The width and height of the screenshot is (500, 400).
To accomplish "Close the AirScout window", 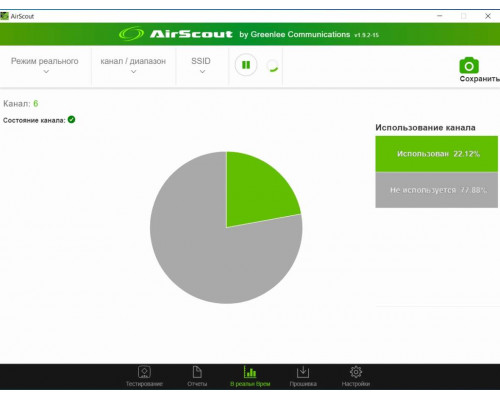I will [488, 16].
